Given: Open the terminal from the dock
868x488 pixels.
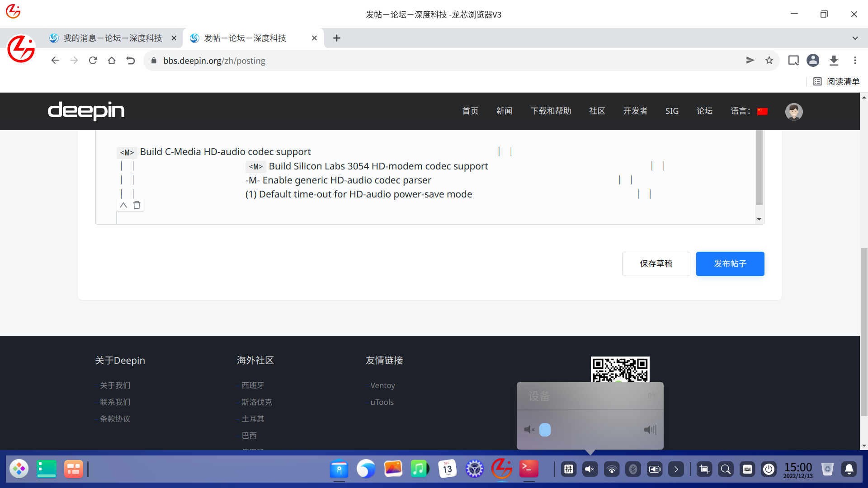Looking at the screenshot, I should point(528,469).
